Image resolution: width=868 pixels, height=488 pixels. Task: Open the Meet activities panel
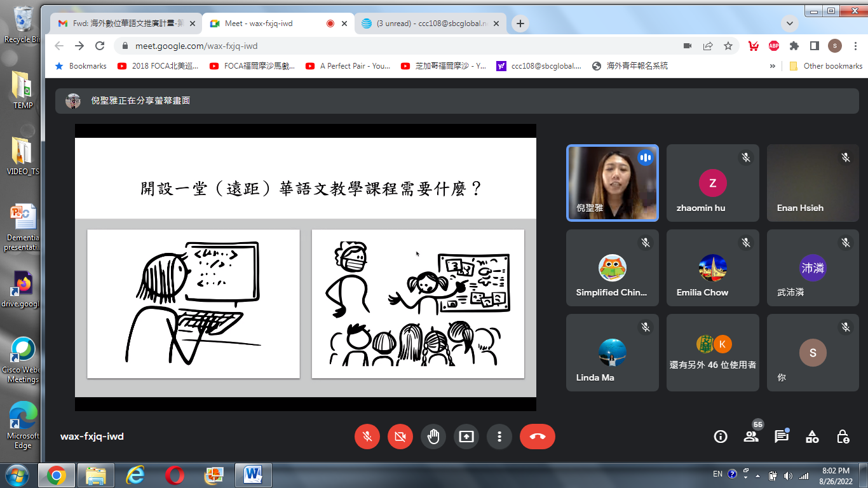click(811, 437)
